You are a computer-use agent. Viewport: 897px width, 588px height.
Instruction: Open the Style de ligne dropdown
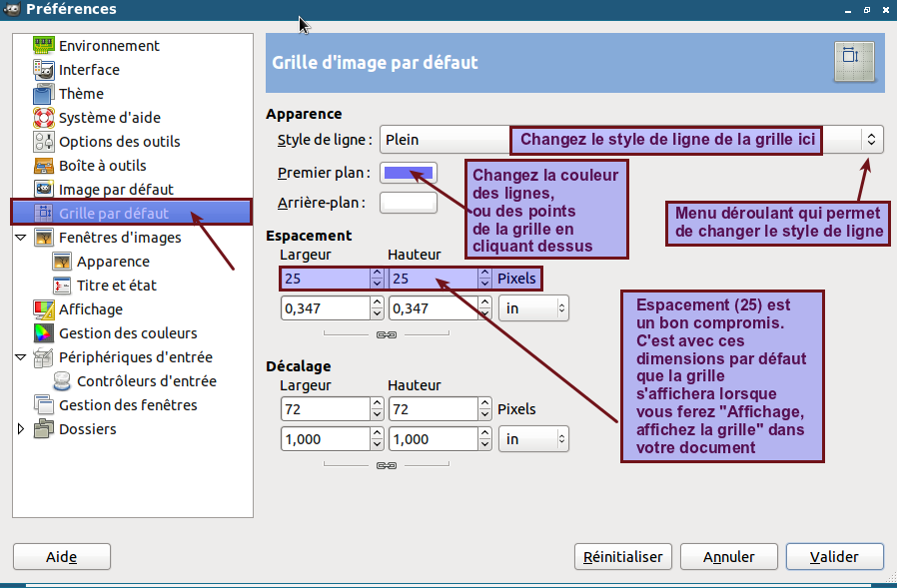[871, 140]
